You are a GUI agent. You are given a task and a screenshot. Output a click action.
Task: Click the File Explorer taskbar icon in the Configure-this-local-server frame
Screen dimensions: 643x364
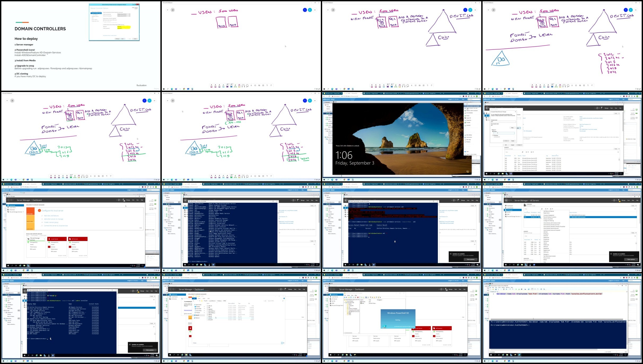click(24, 265)
